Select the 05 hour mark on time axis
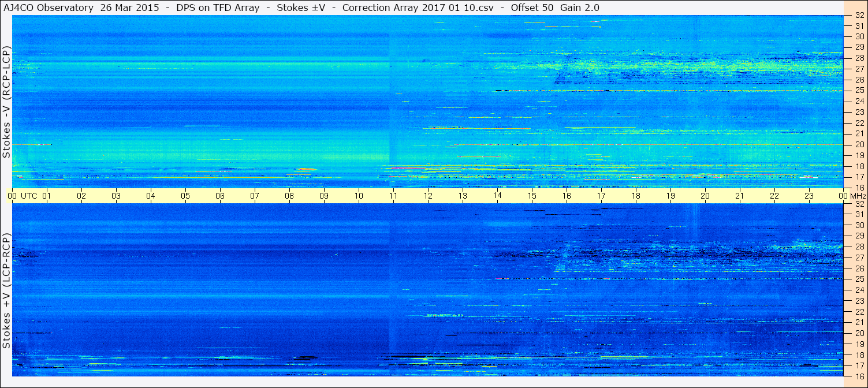Screen dimensions: 868x388 [185, 196]
